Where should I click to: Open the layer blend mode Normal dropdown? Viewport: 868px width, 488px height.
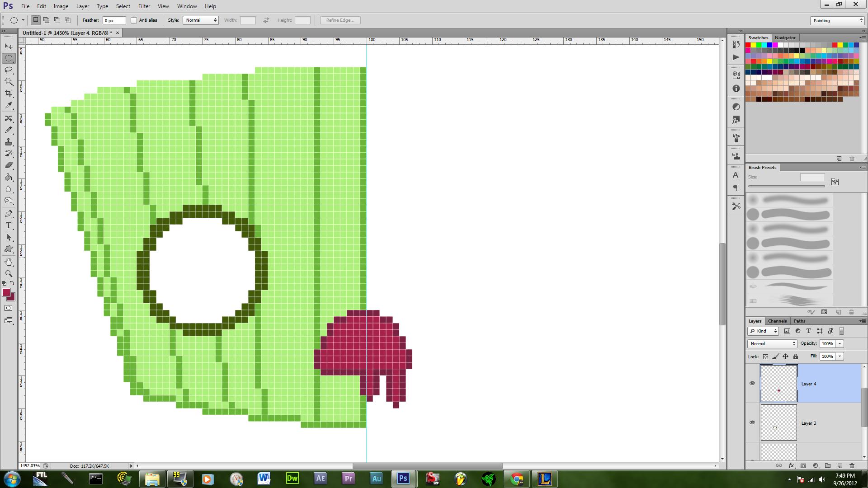(772, 343)
